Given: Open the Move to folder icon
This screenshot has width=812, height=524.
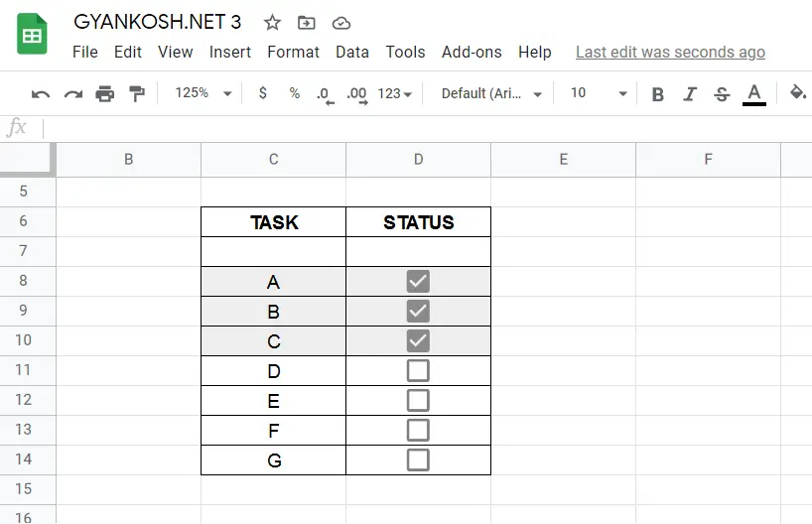Looking at the screenshot, I should [x=306, y=23].
